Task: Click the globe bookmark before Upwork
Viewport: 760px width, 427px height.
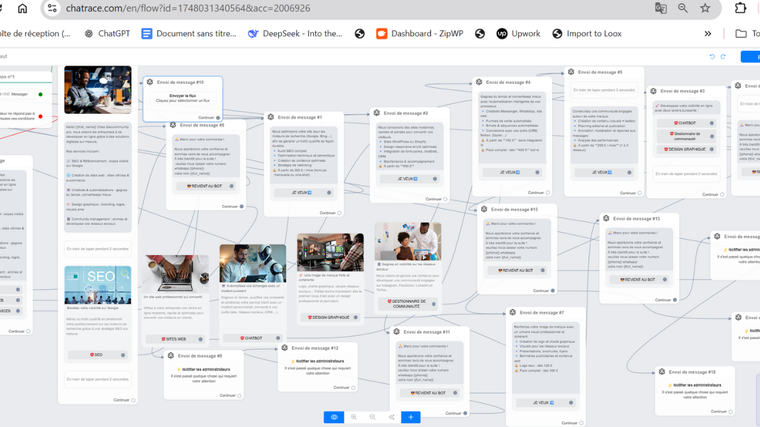Action: click(x=480, y=33)
